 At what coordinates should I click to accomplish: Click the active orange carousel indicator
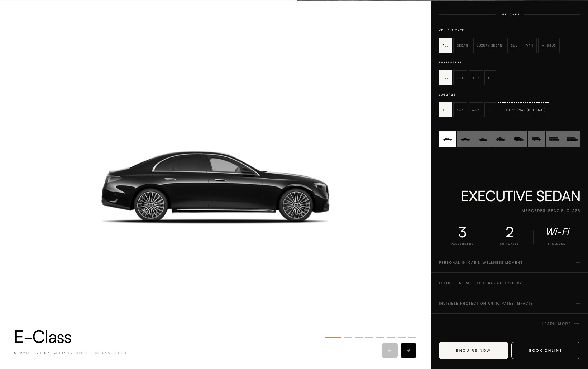point(333,337)
